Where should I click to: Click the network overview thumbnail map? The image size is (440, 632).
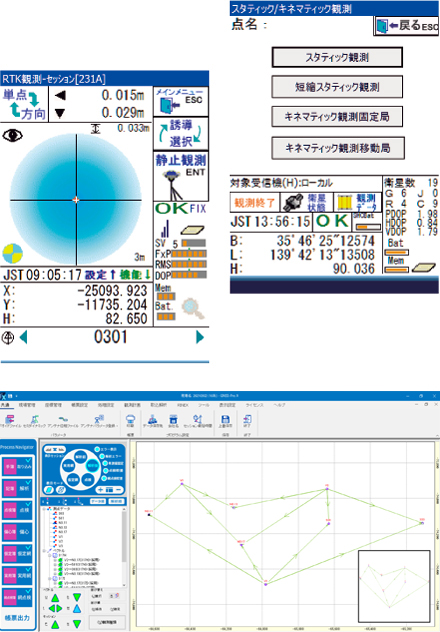coord(394,586)
